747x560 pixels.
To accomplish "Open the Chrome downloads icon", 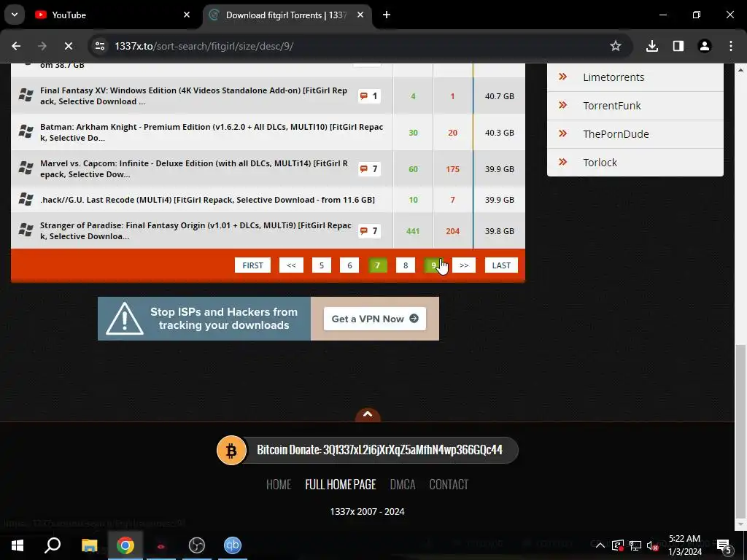I will coord(652,46).
